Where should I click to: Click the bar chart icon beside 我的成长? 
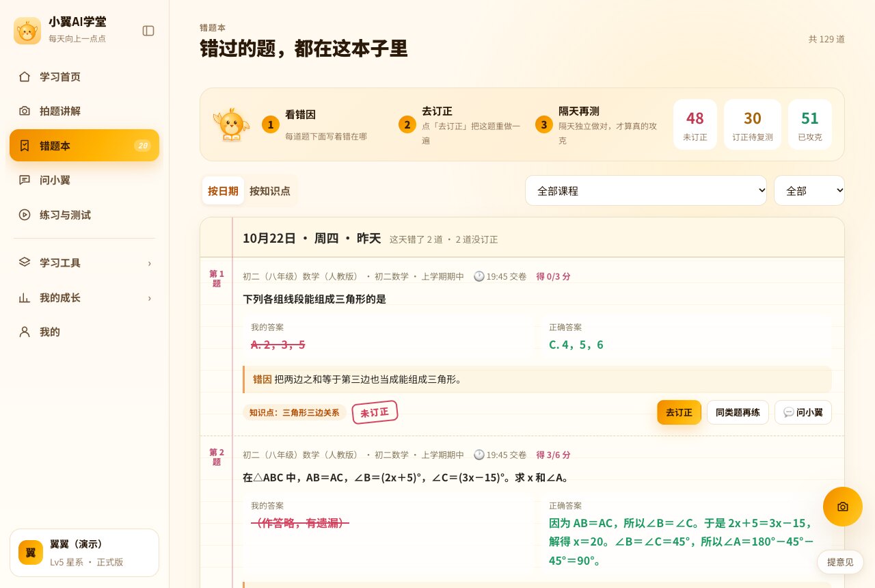pos(25,297)
